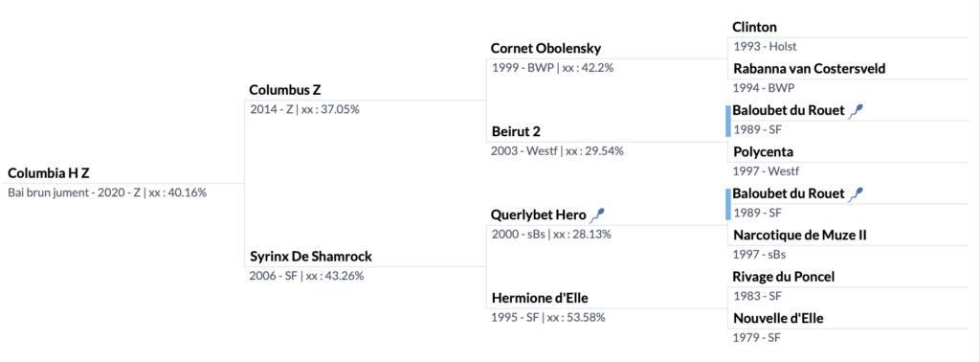Click the Clinton ancestor entry

click(x=755, y=28)
